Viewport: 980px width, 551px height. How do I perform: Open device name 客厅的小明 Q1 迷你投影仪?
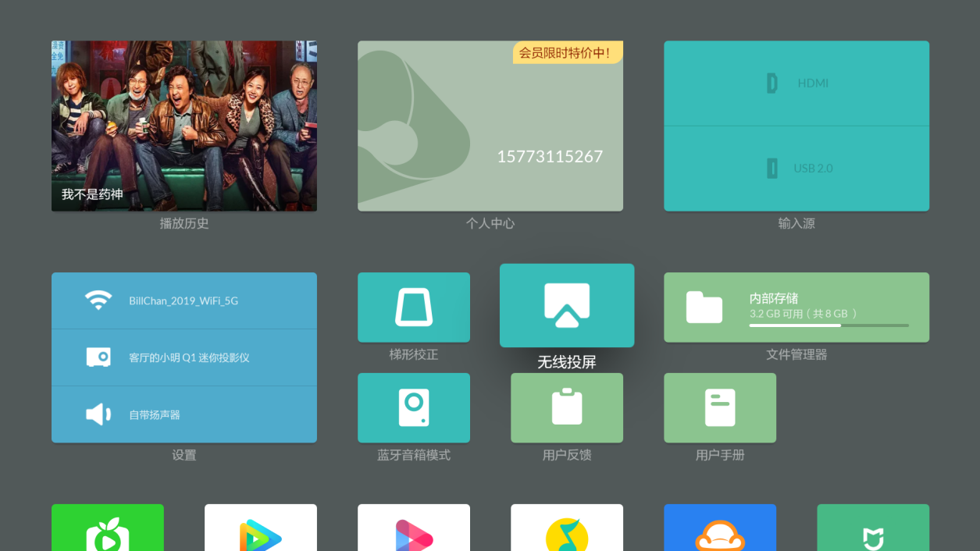[184, 357]
